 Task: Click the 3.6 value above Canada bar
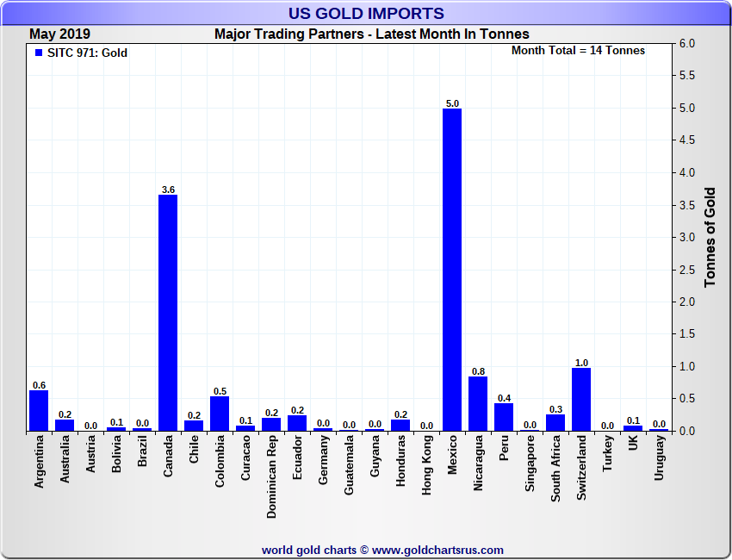(168, 190)
